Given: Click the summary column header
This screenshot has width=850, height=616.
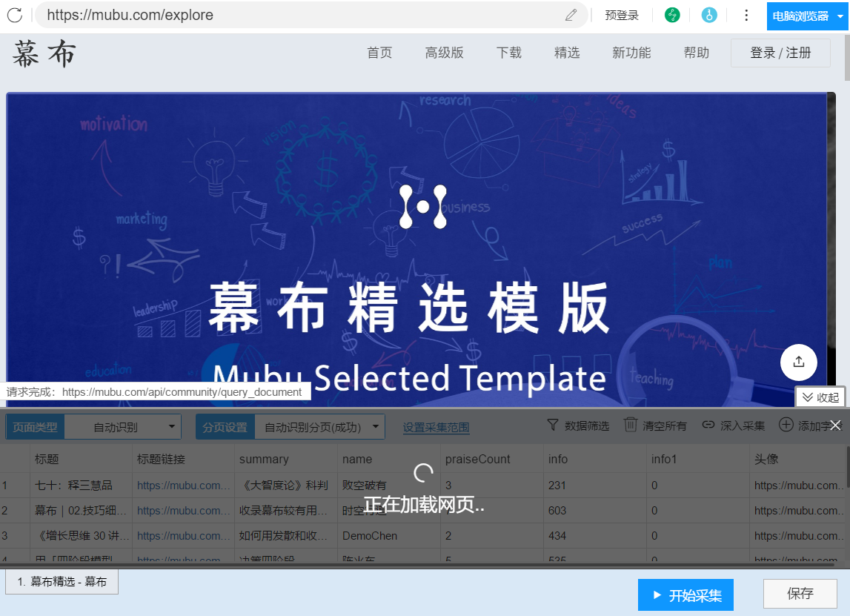Looking at the screenshot, I should pyautogui.click(x=286, y=460).
